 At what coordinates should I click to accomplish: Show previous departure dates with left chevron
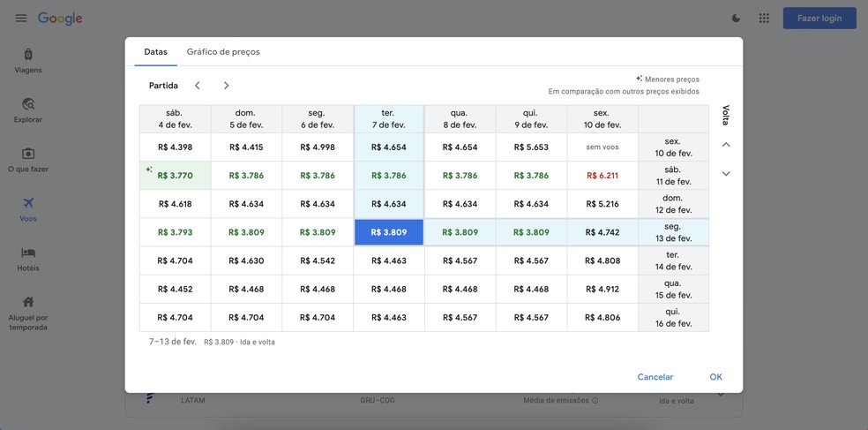[x=198, y=86]
